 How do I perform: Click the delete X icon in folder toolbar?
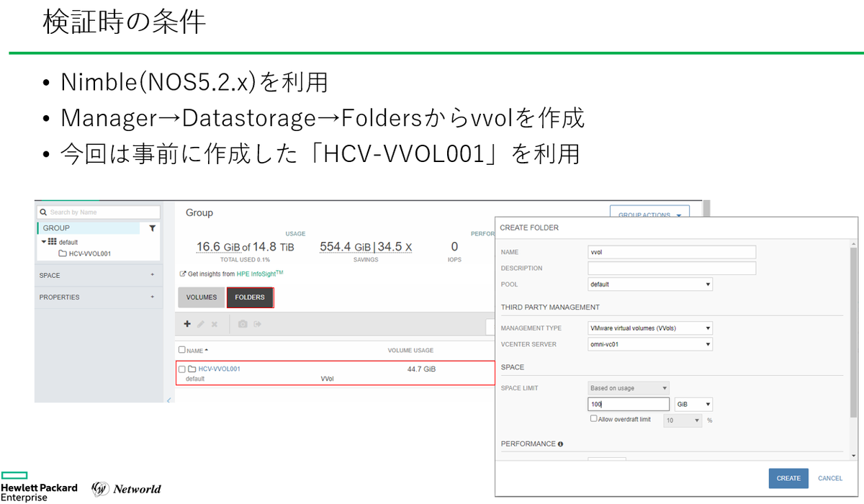coord(213,323)
